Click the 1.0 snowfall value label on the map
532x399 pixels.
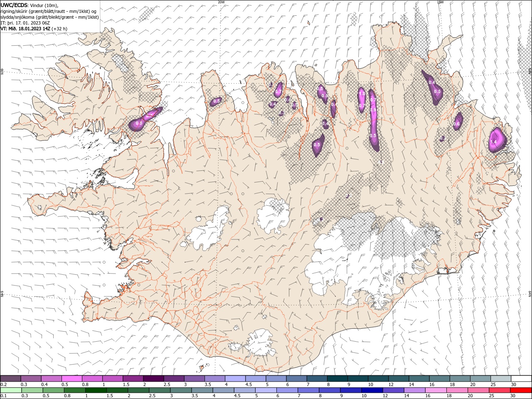pos(362,94)
